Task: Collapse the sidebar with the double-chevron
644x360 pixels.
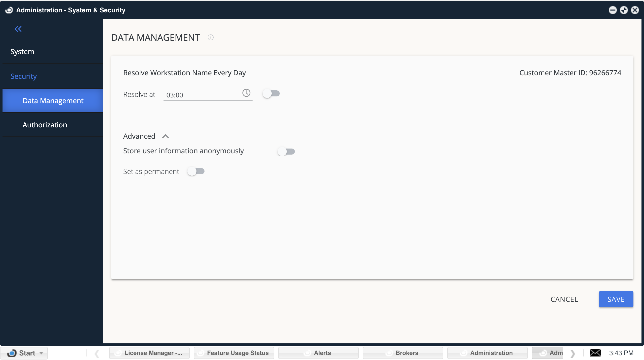Action: [18, 29]
